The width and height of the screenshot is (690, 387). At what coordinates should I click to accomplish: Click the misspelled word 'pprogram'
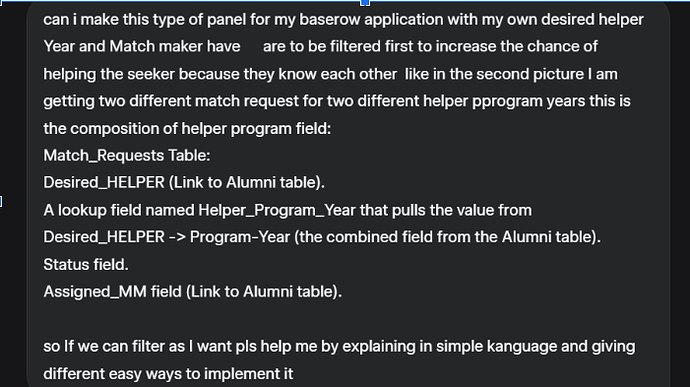click(x=507, y=101)
